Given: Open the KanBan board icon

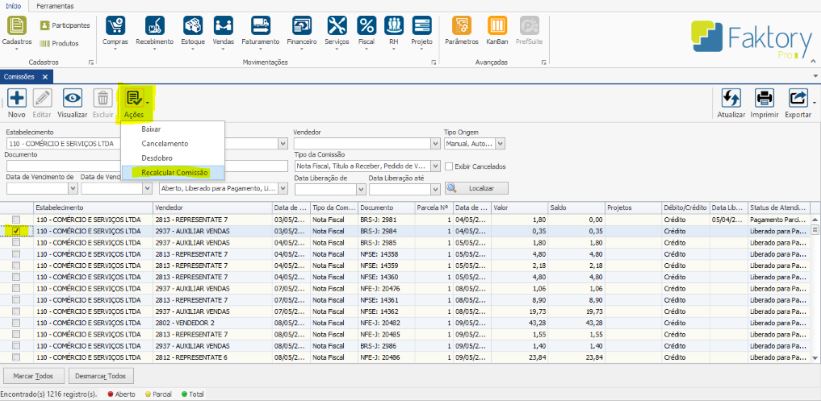Looking at the screenshot, I should pos(496,27).
